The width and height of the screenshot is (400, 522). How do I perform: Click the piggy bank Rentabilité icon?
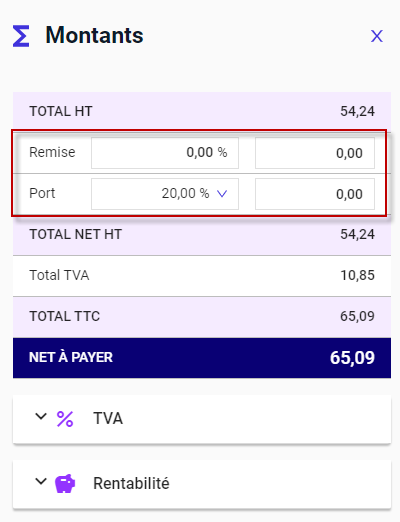pyautogui.click(x=65, y=483)
